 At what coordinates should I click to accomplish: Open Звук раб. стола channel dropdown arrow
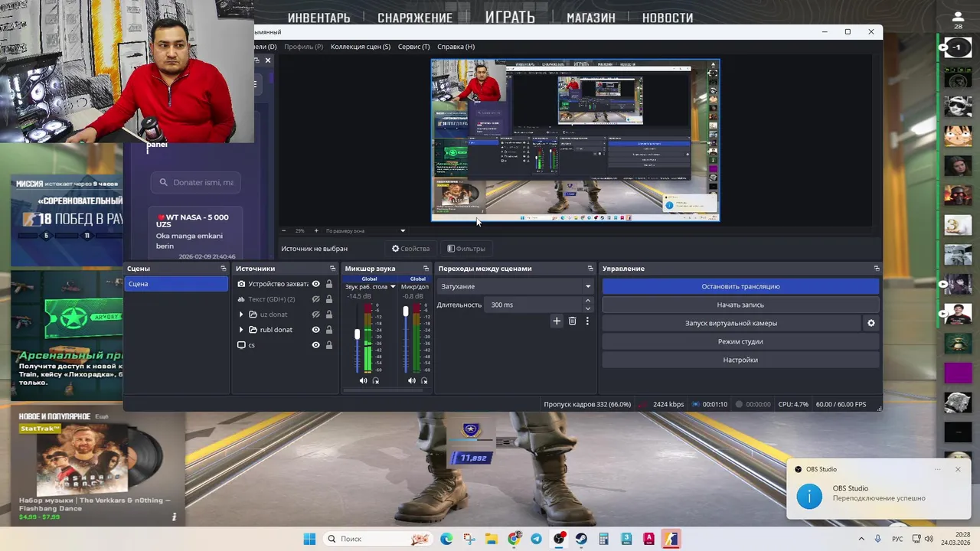(393, 287)
